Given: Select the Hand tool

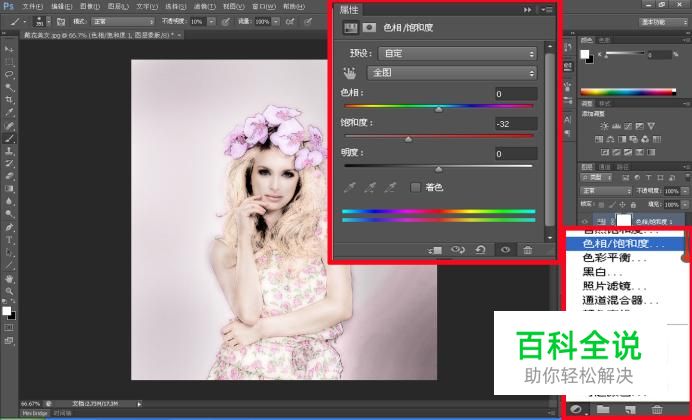Looking at the screenshot, I should point(9,279).
